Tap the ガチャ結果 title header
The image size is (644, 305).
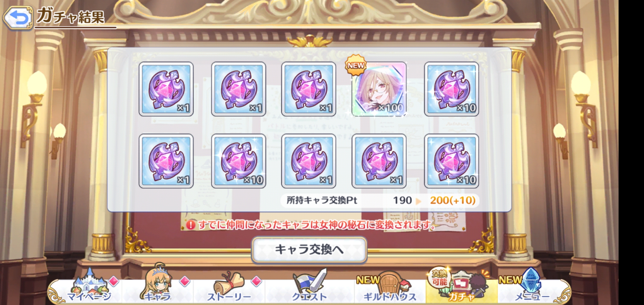click(x=71, y=16)
